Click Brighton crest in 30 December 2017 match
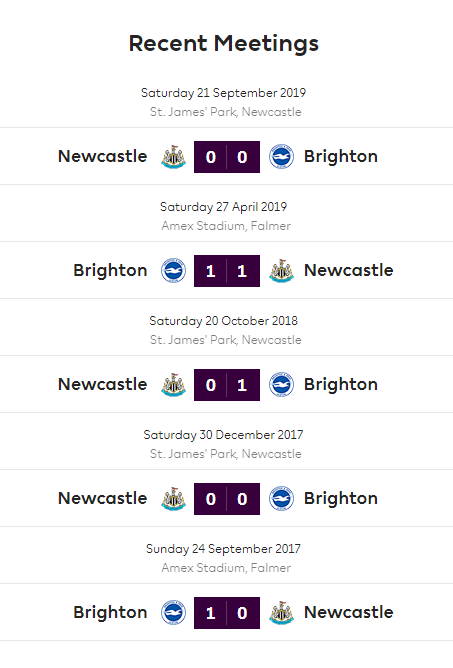The width and height of the screenshot is (453, 668). pyautogui.click(x=281, y=499)
